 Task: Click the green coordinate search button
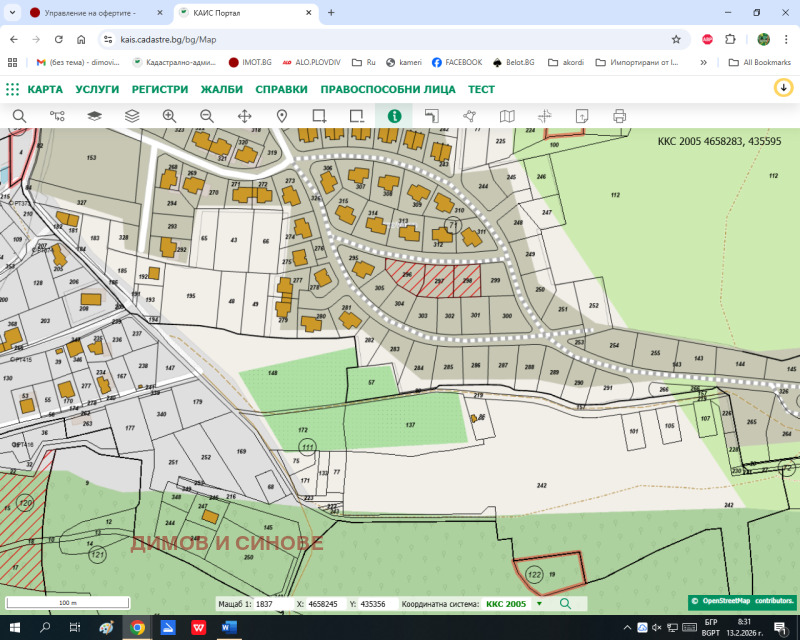[566, 603]
